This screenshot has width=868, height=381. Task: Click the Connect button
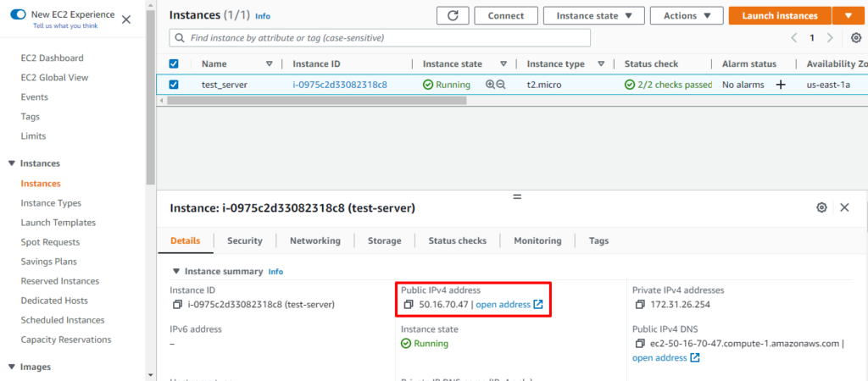[506, 15]
